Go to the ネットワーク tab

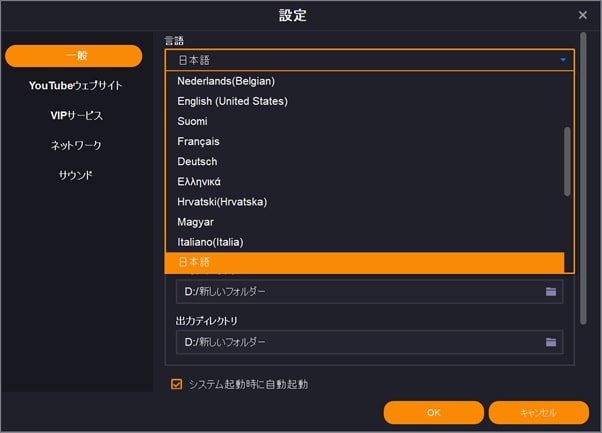[76, 145]
